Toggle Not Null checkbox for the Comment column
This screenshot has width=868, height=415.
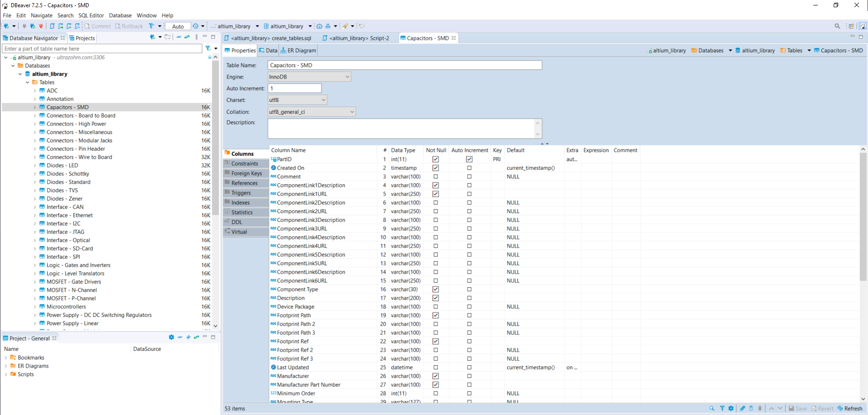click(x=435, y=177)
